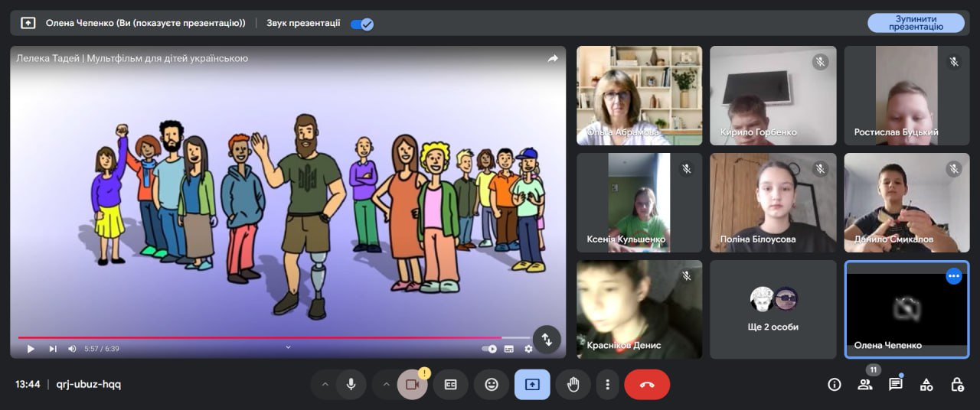
Task: Open the meeting chat panel
Action: pos(895,384)
